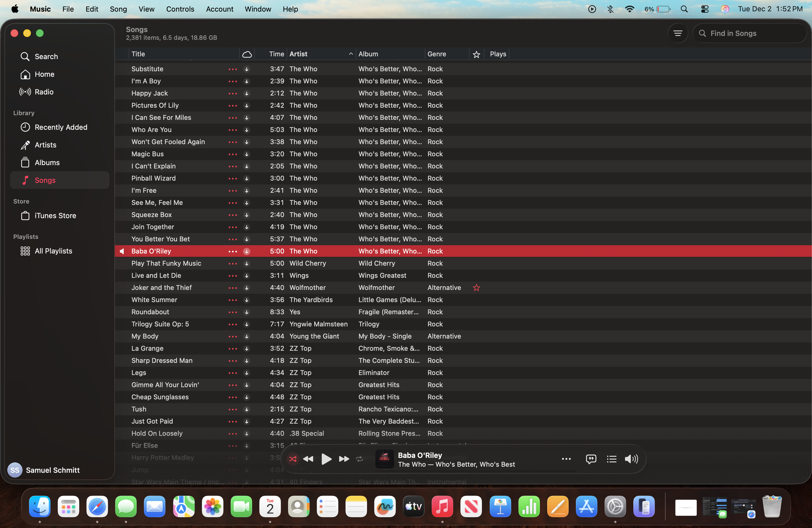Click the shuffle icon in playback bar
The height and width of the screenshot is (528, 812).
pos(292,459)
